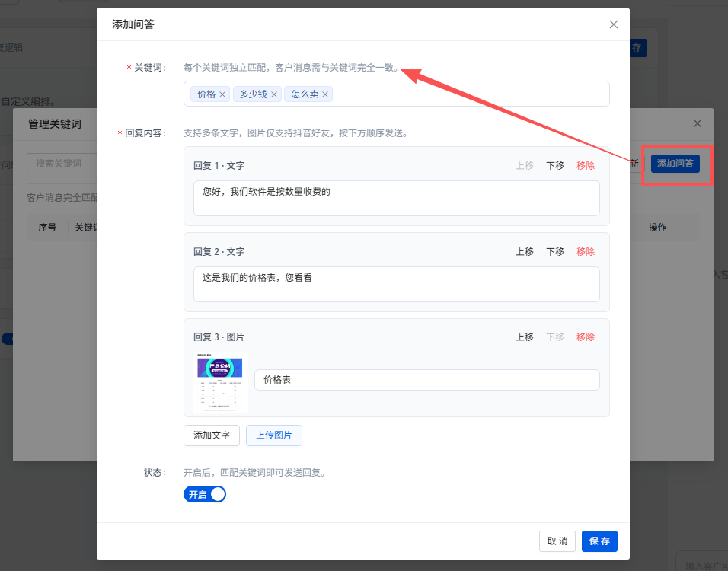Click the 搜索关键词 search box behind
The image size is (728, 571).
pos(62,164)
